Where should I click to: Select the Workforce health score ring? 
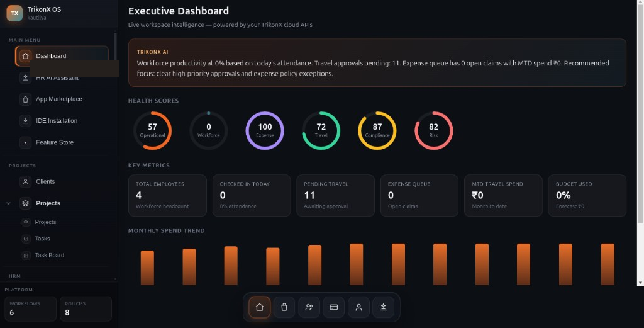pyautogui.click(x=209, y=130)
